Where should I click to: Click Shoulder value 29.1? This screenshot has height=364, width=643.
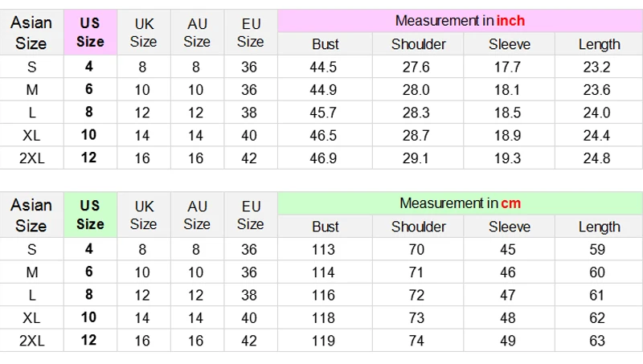(x=416, y=158)
